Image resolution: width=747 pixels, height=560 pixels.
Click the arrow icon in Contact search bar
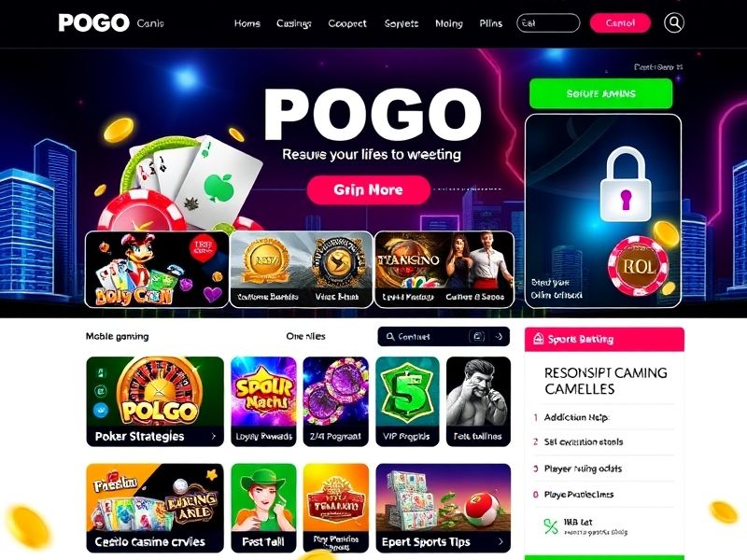499,337
